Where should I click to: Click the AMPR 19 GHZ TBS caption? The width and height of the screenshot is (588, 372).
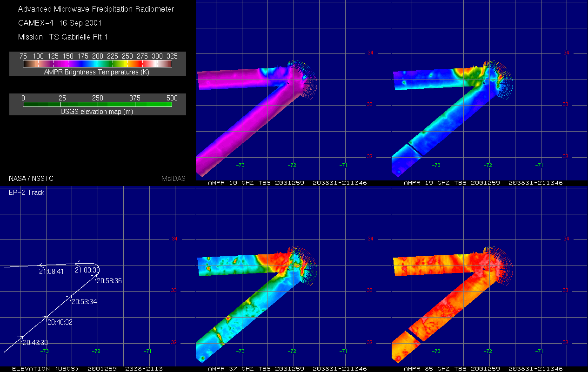[x=483, y=183]
